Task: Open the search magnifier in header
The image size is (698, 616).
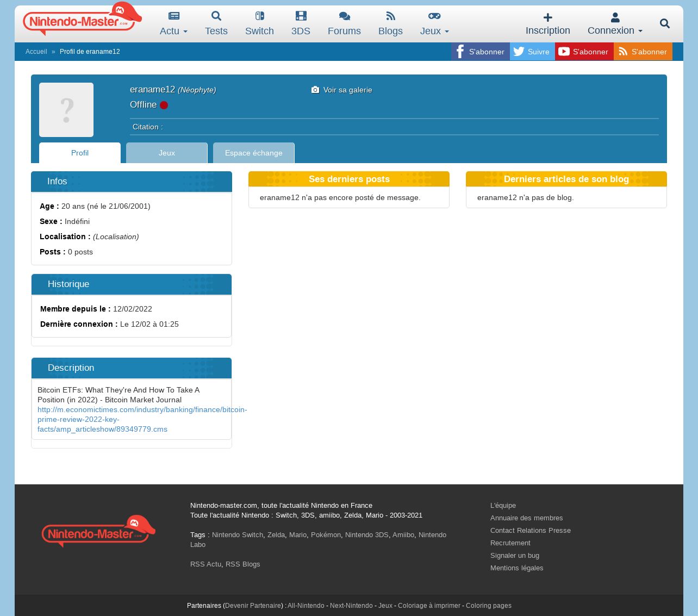Action: (x=665, y=23)
